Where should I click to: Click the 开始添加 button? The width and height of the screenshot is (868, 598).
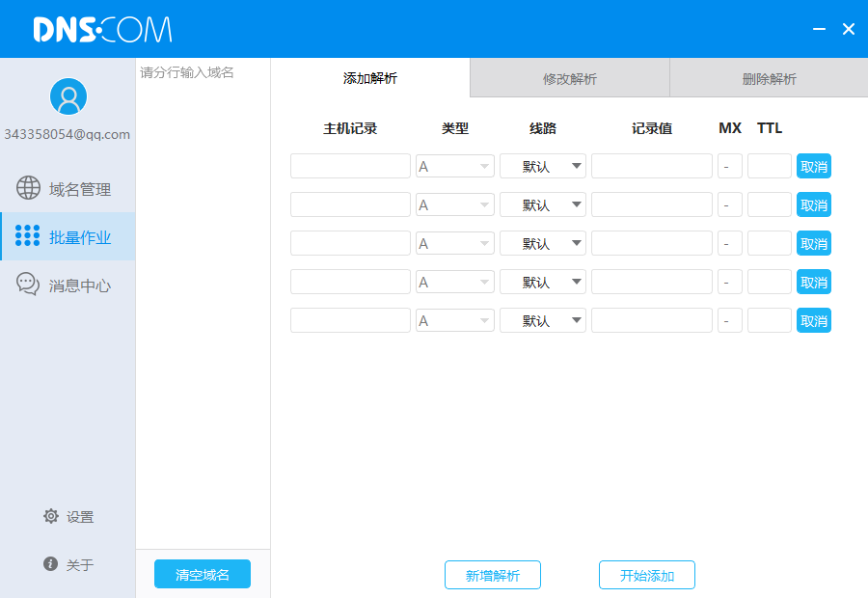(646, 574)
